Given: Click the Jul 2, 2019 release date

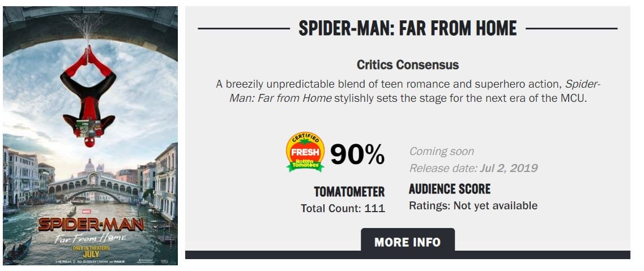Looking at the screenshot, I should pyautogui.click(x=509, y=168).
